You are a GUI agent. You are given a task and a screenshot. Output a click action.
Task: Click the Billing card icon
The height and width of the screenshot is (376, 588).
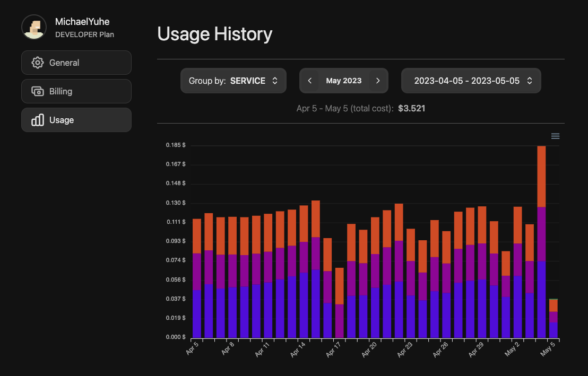(x=37, y=91)
